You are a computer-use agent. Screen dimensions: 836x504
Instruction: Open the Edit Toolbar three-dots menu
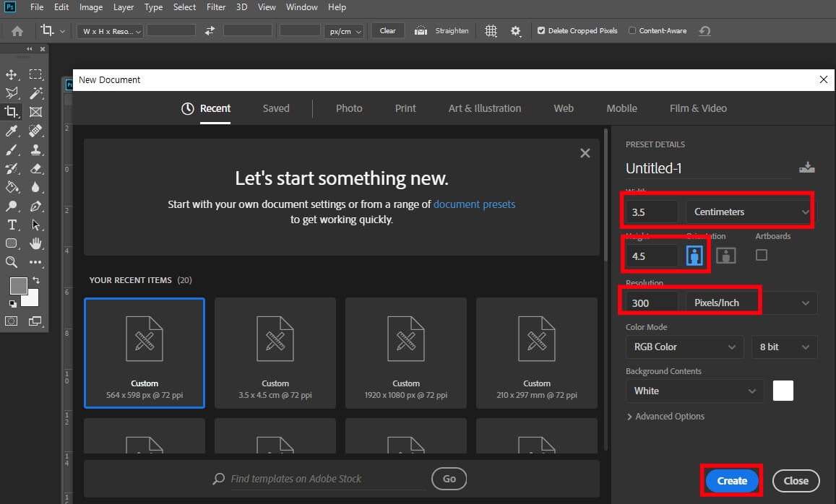pyautogui.click(x=35, y=262)
